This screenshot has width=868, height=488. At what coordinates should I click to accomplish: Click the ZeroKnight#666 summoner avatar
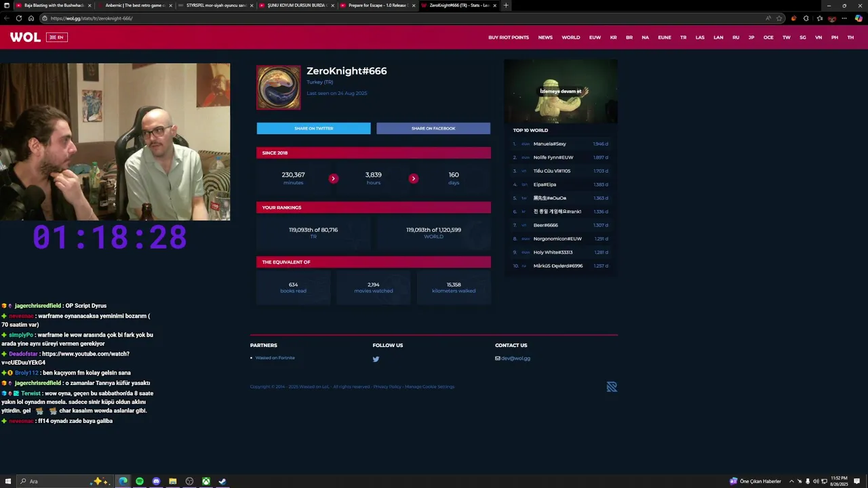(279, 87)
